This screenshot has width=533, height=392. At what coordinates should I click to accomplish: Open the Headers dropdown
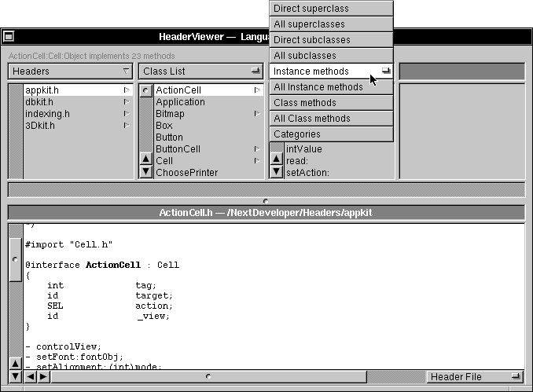(x=71, y=71)
